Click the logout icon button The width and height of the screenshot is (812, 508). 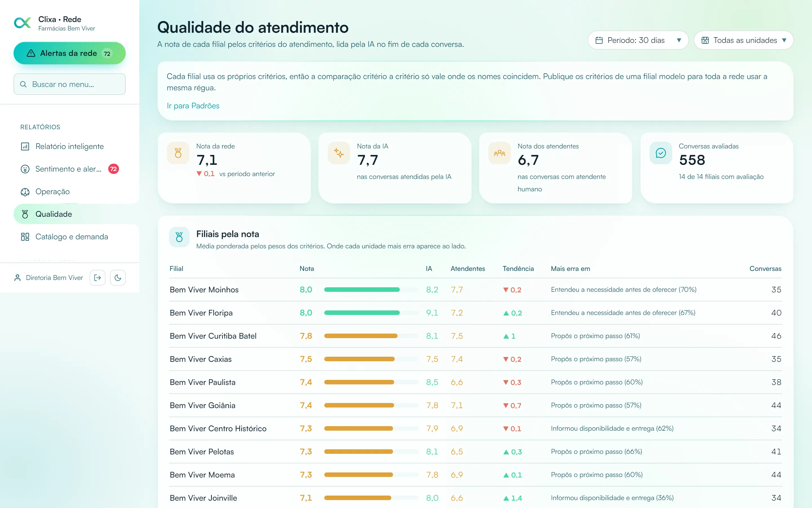click(x=98, y=278)
